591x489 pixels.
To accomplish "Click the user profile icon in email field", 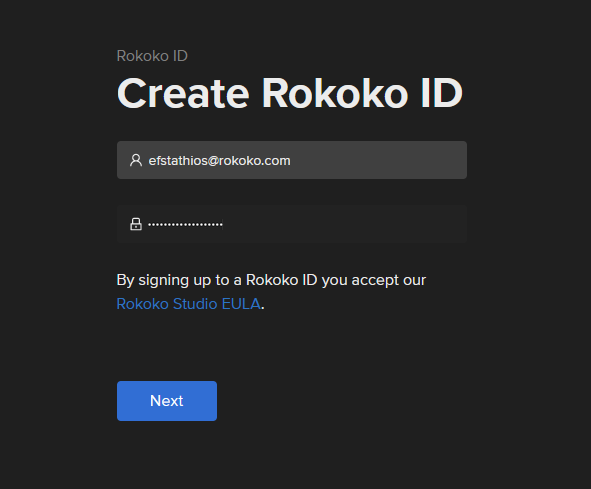I will (136, 160).
